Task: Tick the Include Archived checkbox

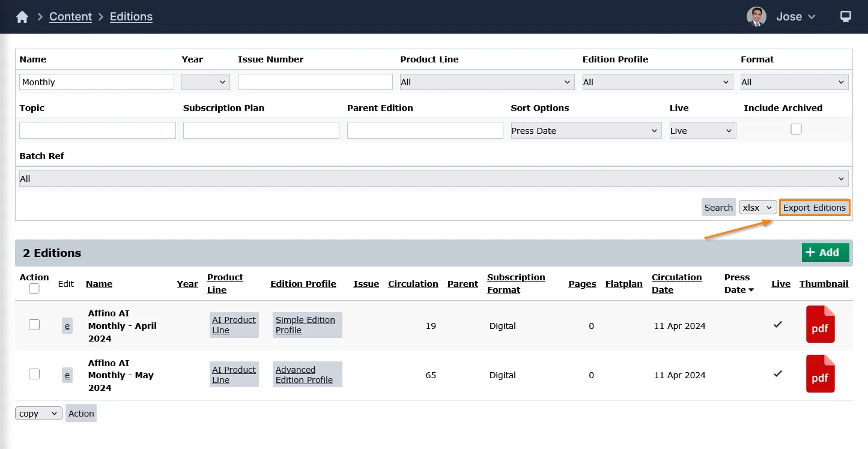Action: coord(796,129)
